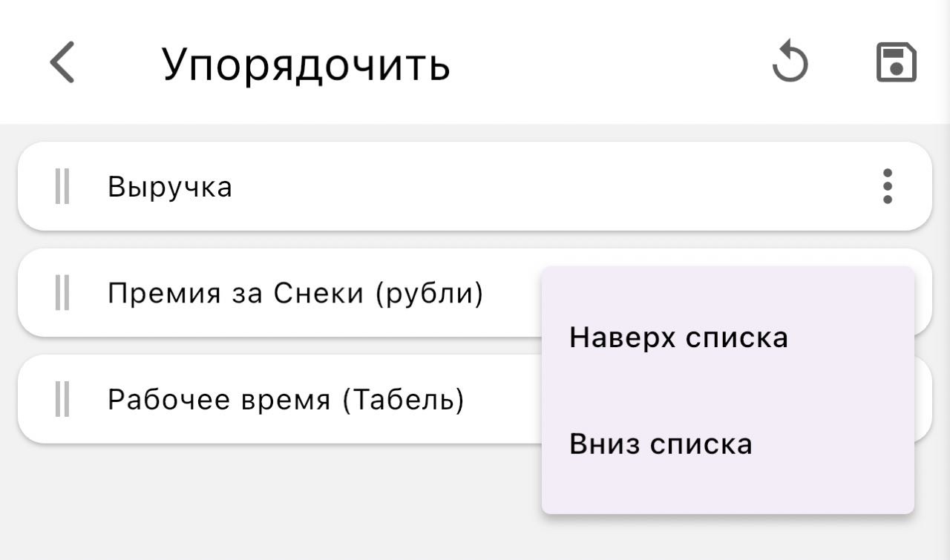The width and height of the screenshot is (950, 560).
Task: Click the empty middle of the Выручка card
Action: [x=520, y=186]
